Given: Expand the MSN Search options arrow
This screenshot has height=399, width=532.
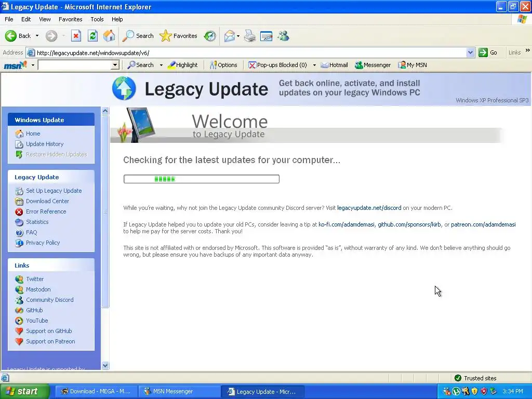Looking at the screenshot, I should 161,65.
